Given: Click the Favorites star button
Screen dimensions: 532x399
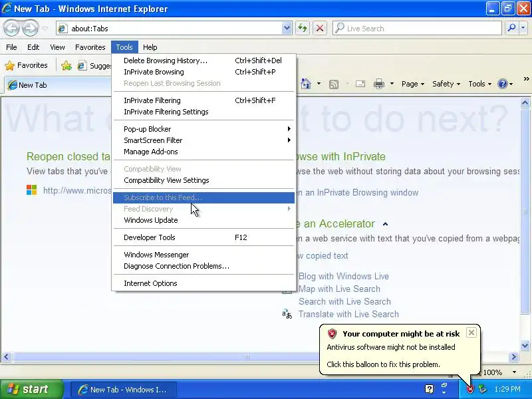Looking at the screenshot, I should [27, 65].
